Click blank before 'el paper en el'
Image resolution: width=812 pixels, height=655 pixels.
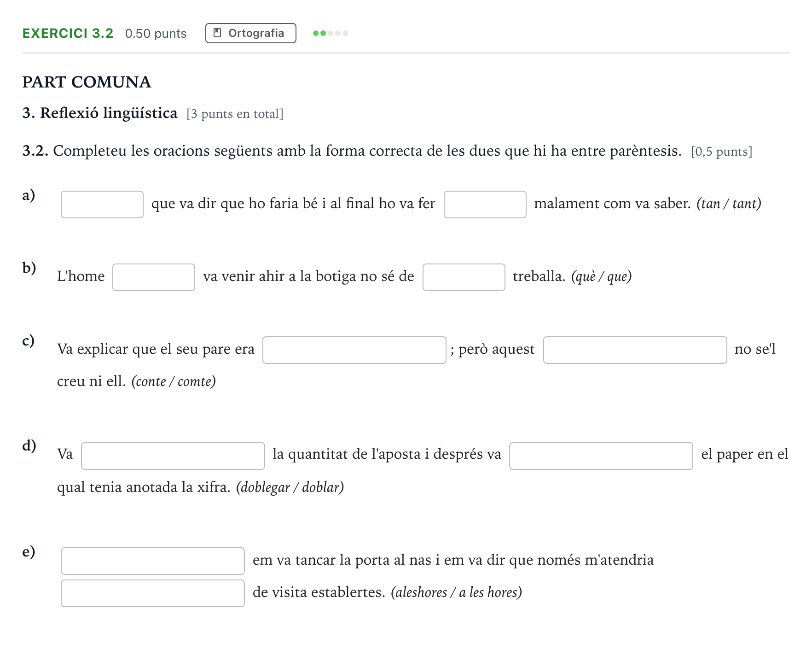tap(601, 456)
